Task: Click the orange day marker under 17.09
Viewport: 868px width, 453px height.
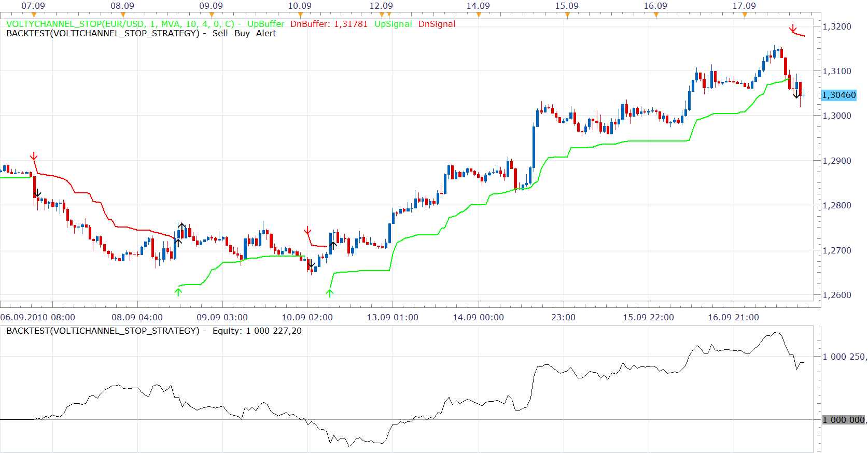Action: (x=745, y=15)
